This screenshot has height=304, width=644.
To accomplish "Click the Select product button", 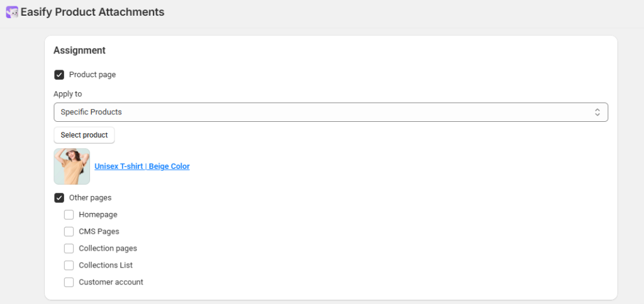I will tap(84, 135).
